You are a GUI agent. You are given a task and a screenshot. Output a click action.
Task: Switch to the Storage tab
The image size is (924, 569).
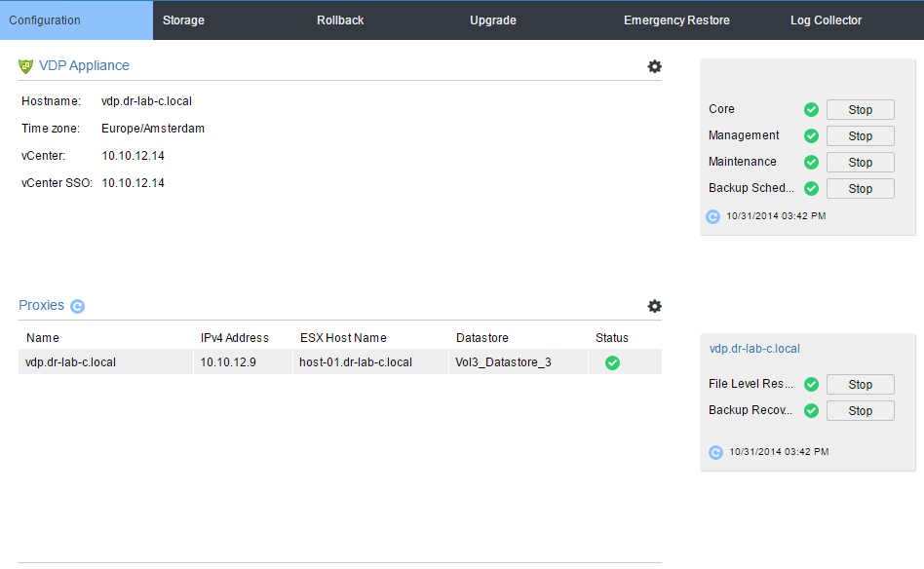tap(183, 19)
